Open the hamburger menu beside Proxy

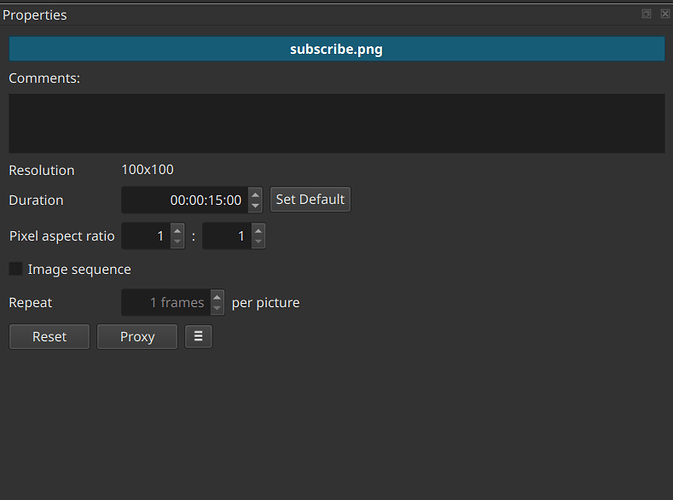click(x=198, y=337)
